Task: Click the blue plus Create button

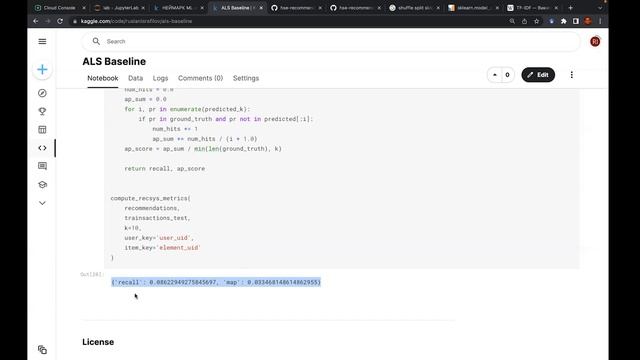Action: click(x=42, y=69)
